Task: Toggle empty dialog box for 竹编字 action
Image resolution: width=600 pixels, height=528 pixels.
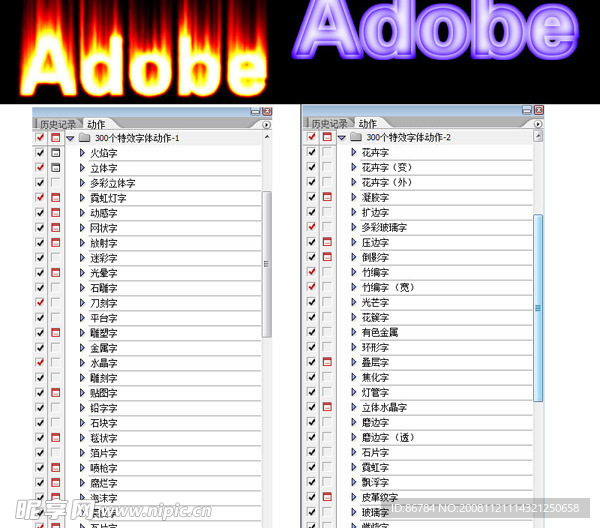Action: pos(327,272)
